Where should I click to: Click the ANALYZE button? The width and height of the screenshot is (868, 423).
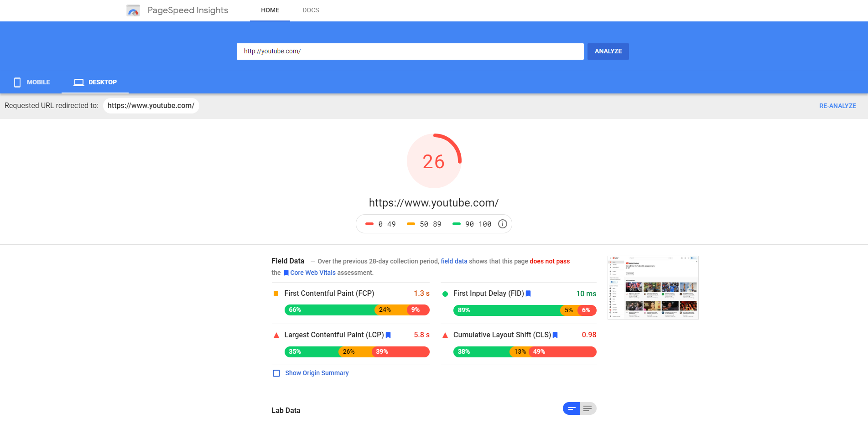608,51
